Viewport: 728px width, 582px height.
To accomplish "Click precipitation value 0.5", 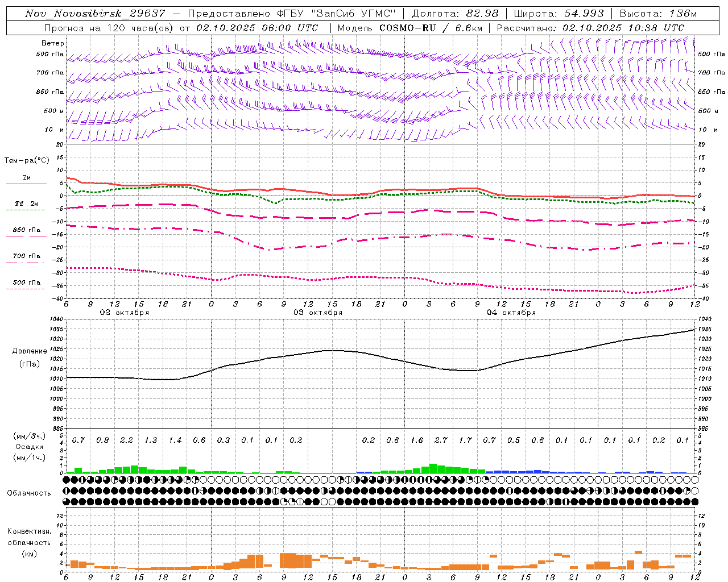I will (x=514, y=440).
